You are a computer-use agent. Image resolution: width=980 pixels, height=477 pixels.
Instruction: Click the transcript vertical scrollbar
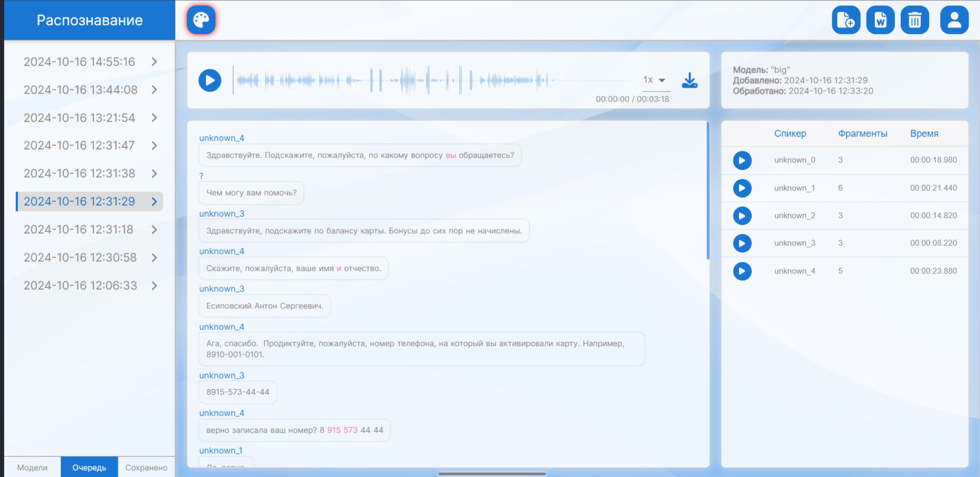708,190
